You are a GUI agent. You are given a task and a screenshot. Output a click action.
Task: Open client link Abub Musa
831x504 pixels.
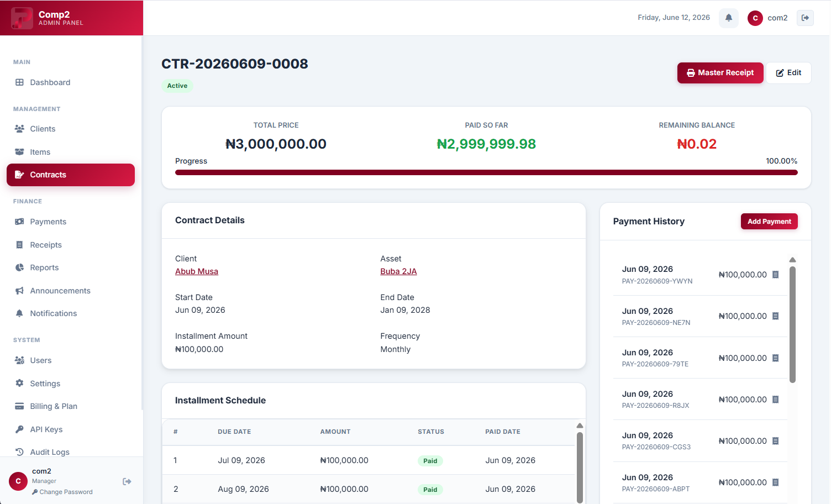coord(197,271)
